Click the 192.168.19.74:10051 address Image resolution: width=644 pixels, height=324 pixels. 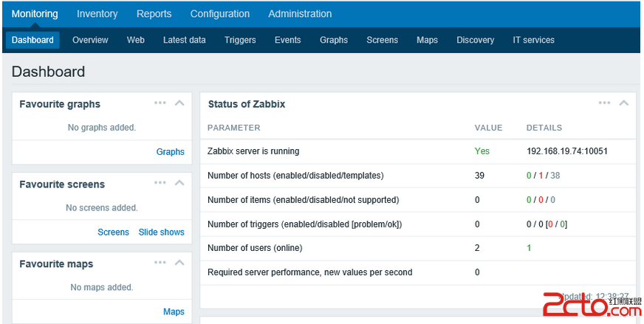[566, 151]
